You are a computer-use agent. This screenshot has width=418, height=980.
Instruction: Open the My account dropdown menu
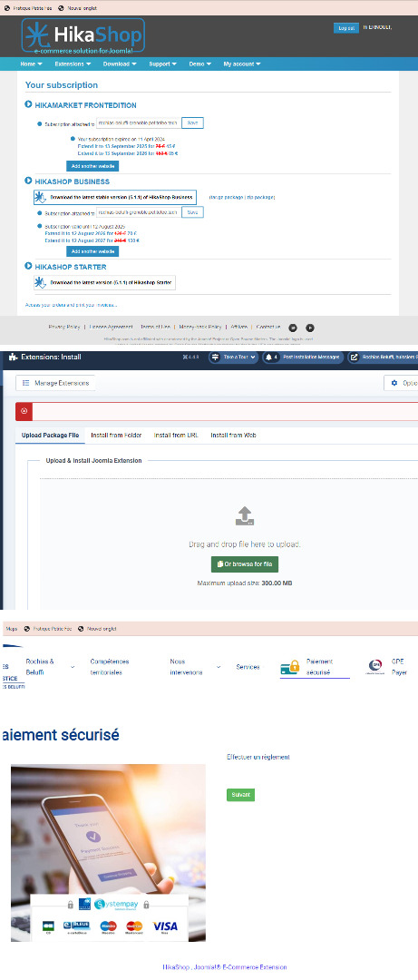click(242, 64)
